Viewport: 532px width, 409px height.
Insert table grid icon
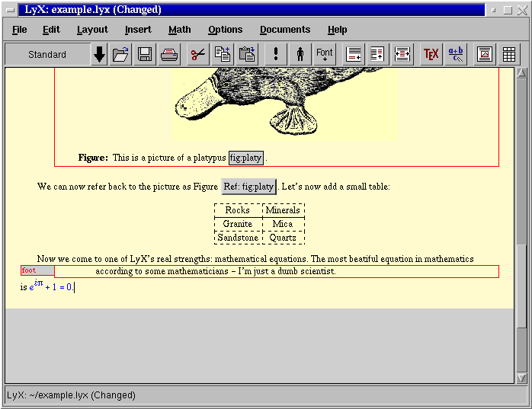[x=509, y=54]
